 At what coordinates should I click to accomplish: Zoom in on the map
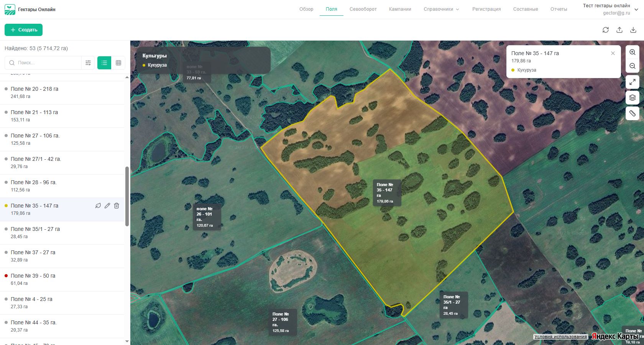pyautogui.click(x=632, y=52)
